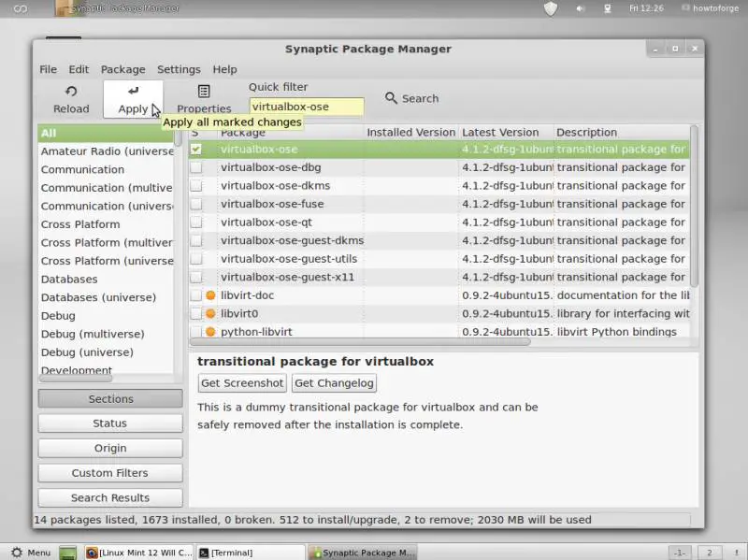The image size is (748, 560).
Task: Mark the virtualbox-ose-guest-dkms checkbox
Action: pos(196,240)
